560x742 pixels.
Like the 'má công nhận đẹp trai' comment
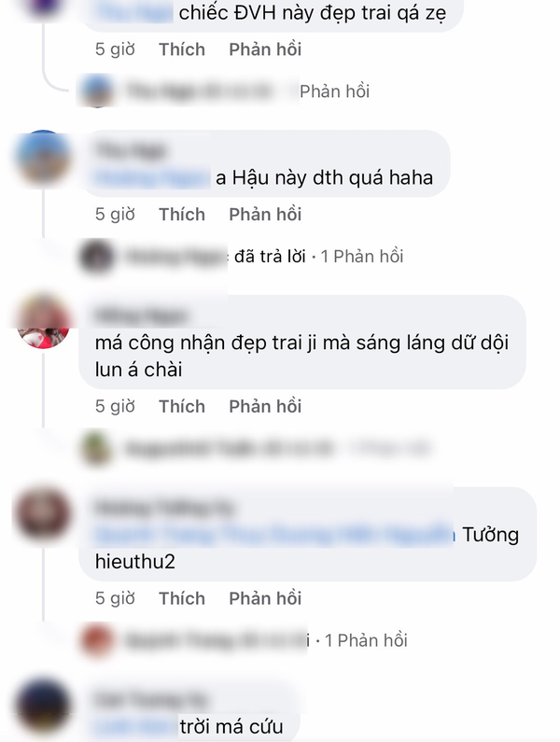182,407
